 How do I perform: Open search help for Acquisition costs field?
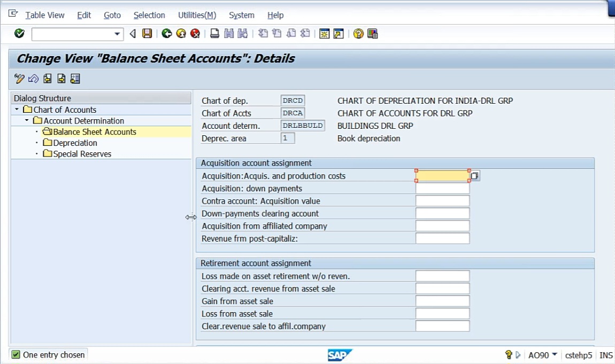(x=474, y=175)
